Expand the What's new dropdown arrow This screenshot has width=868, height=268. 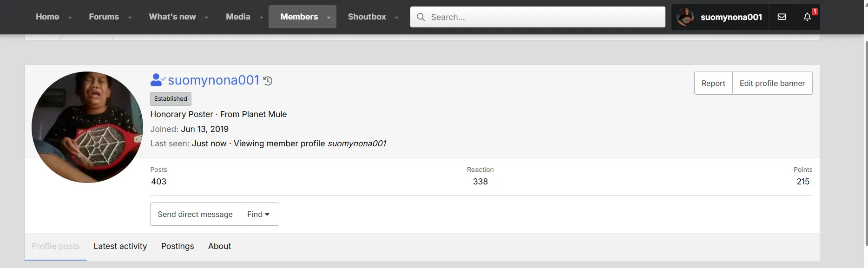(206, 17)
